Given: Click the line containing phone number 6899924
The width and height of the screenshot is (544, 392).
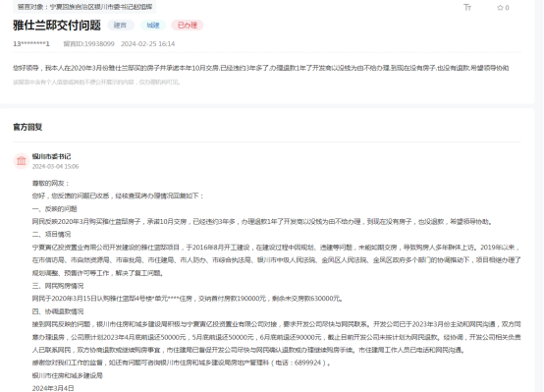Looking at the screenshot, I should (182, 363).
